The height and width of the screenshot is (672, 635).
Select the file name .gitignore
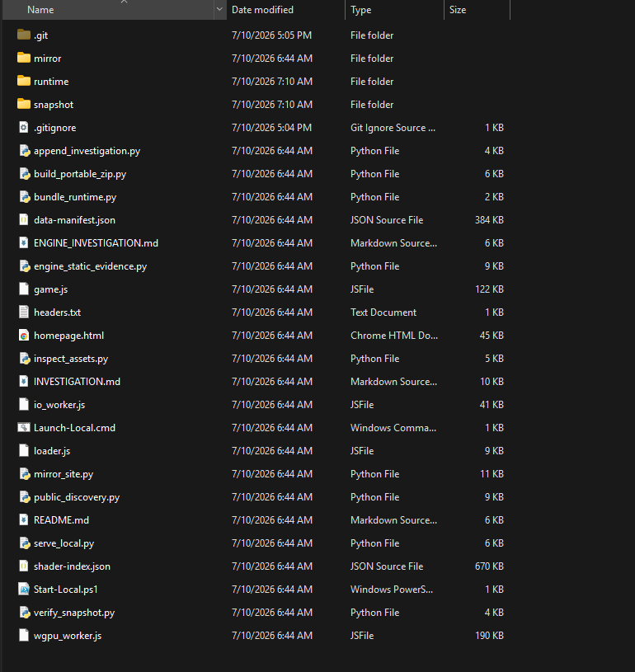pos(55,128)
